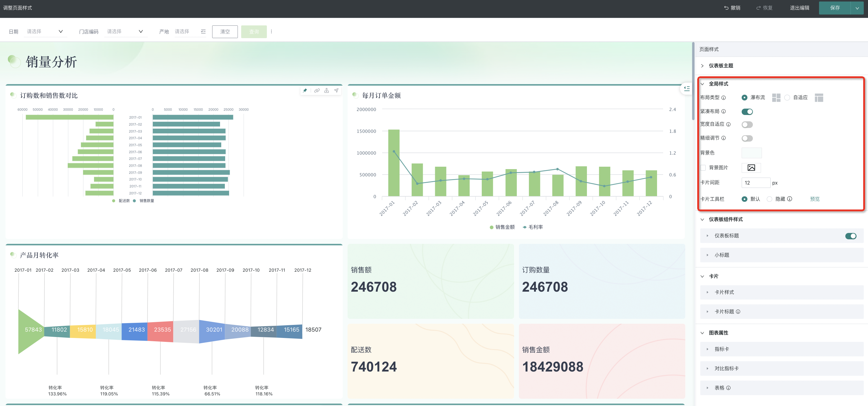868x406 pixels.
Task: Expand the 卡片标题 row
Action: 782,312
